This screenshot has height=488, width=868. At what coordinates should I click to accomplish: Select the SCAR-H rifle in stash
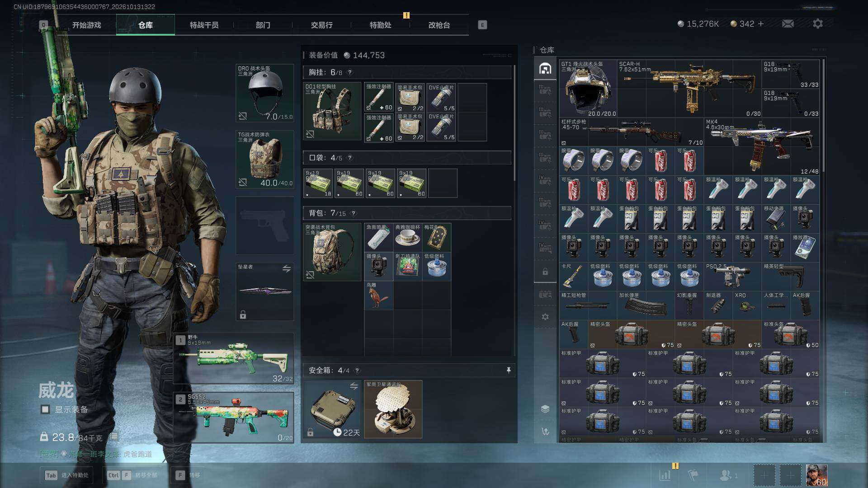pos(689,89)
